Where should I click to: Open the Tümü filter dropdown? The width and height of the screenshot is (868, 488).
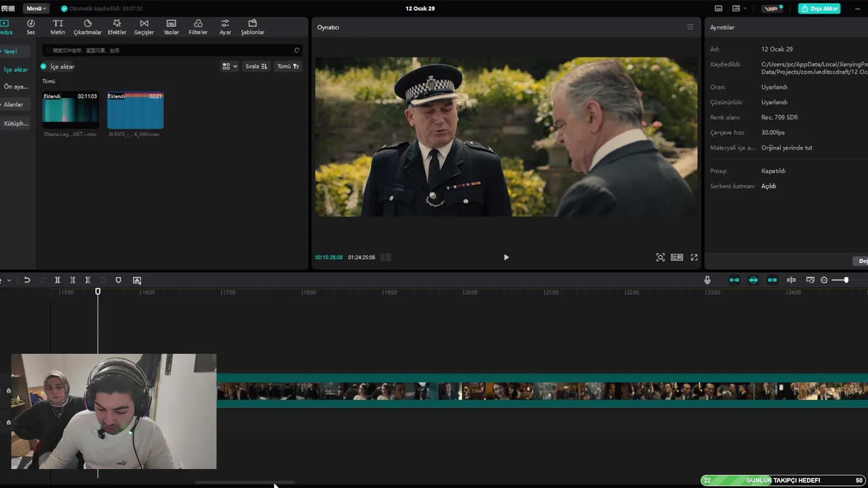[x=288, y=66]
